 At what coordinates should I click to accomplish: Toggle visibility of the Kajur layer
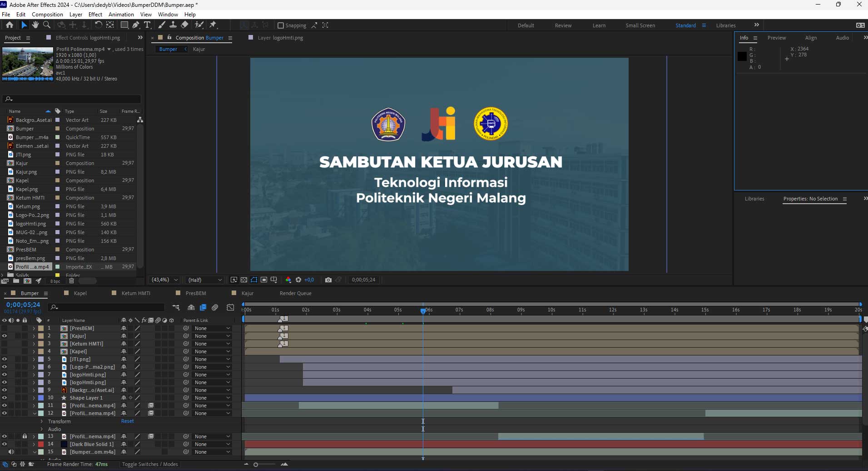pos(5,336)
